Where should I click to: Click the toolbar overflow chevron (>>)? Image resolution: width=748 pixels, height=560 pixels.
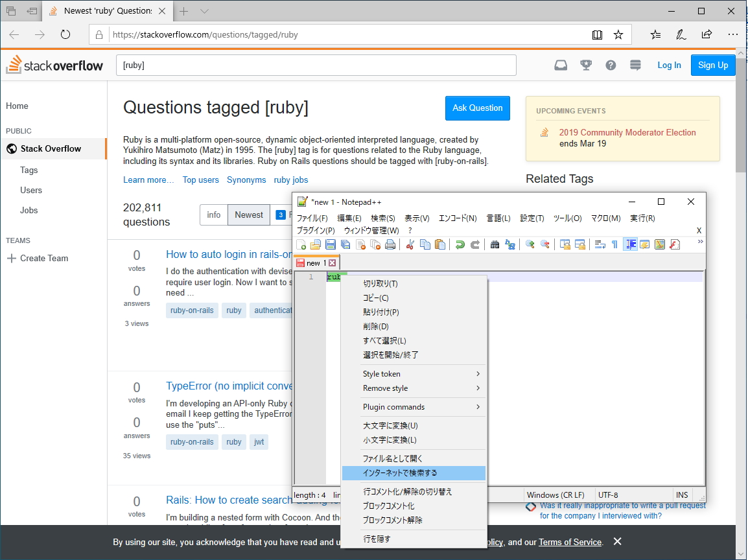click(x=700, y=241)
